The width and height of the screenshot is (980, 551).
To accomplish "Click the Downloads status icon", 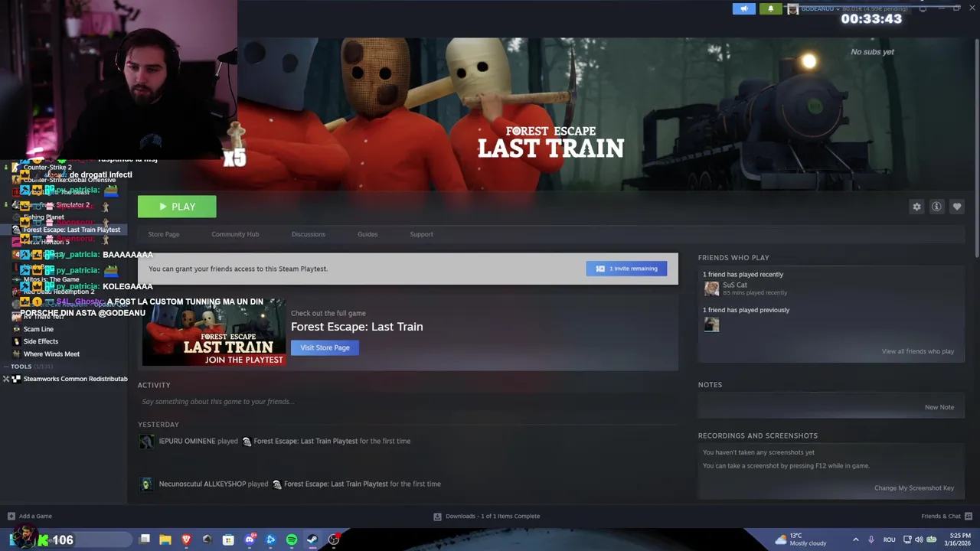I will click(x=437, y=516).
